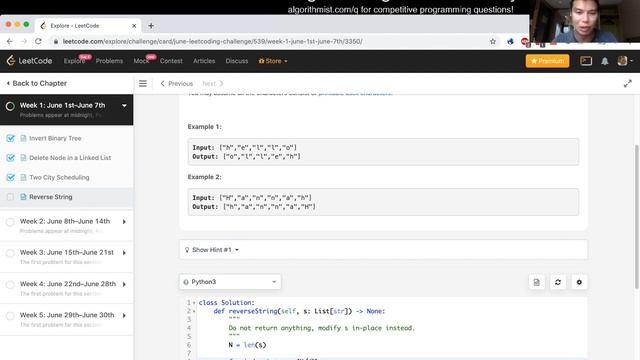Open the Store dropdown menu
Image resolution: width=640 pixels, height=360 pixels.
click(x=273, y=61)
